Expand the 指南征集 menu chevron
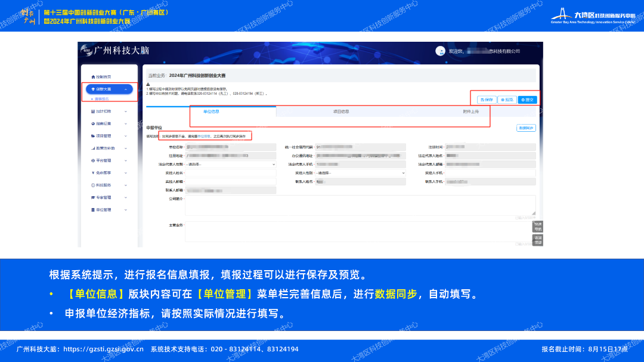The width and height of the screenshot is (644, 362). [126, 123]
